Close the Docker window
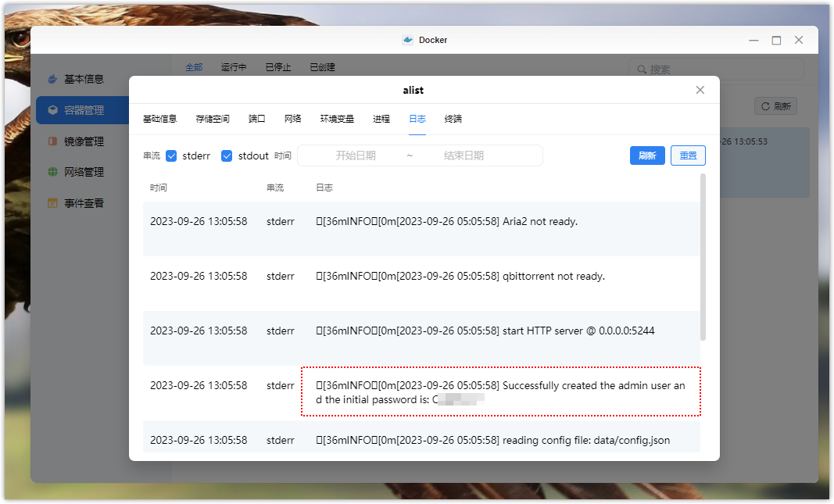834x504 pixels. 799,41
